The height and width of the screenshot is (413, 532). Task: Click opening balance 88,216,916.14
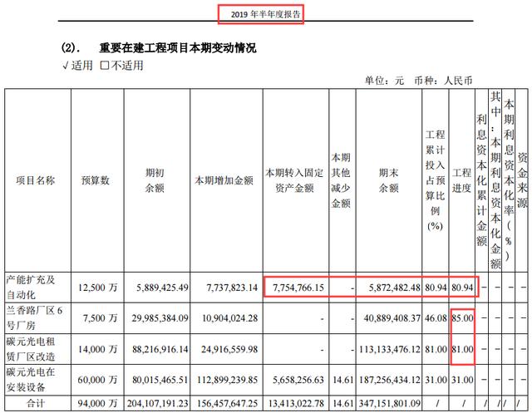pyautogui.click(x=160, y=349)
